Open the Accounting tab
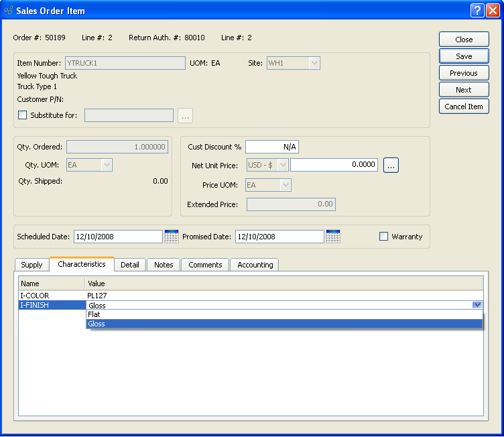The image size is (504, 437). 255,265
